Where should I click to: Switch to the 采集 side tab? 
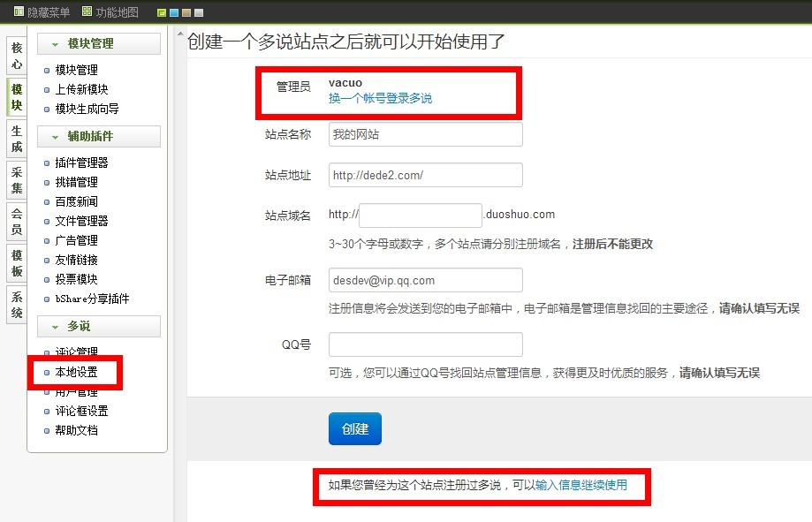(17, 180)
